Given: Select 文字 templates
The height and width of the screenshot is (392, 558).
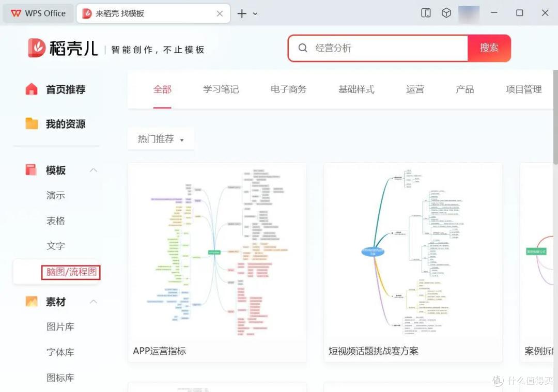Looking at the screenshot, I should [x=55, y=246].
